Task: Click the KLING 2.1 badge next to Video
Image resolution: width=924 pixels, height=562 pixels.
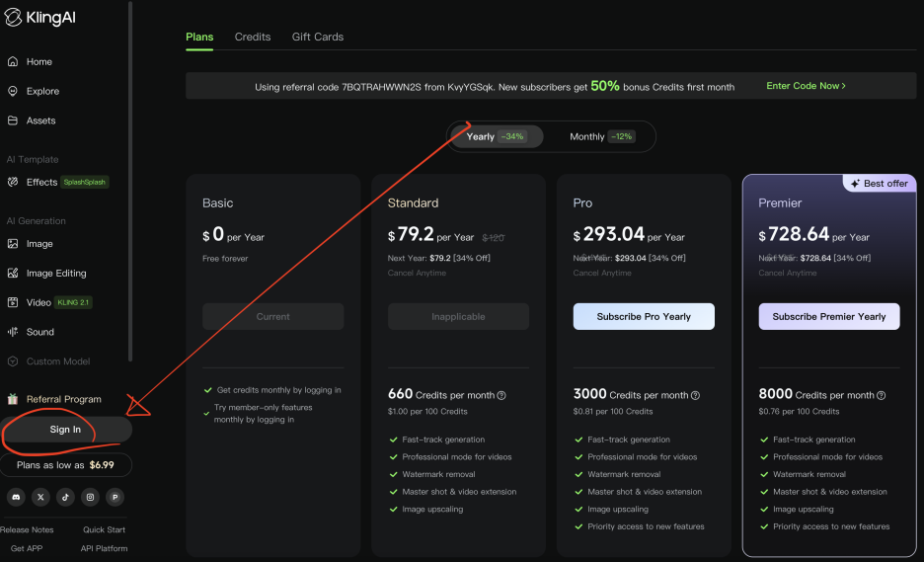Action: 73,302
